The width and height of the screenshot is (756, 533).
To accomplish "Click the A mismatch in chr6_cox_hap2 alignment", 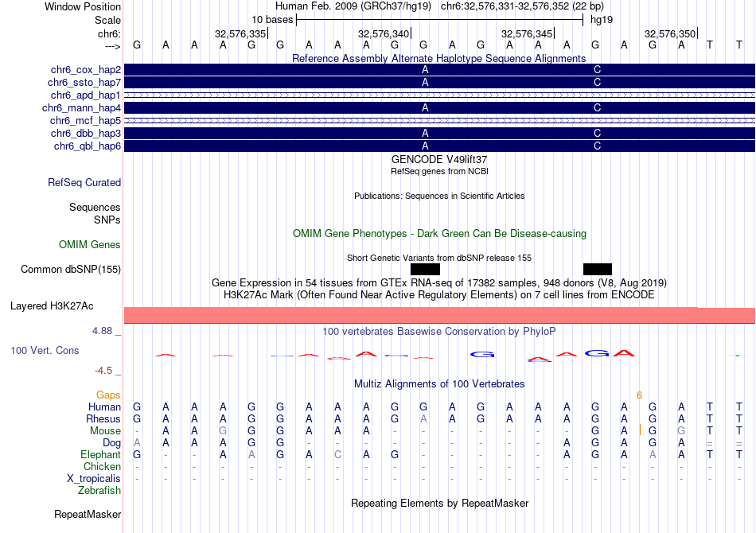I will [x=425, y=70].
